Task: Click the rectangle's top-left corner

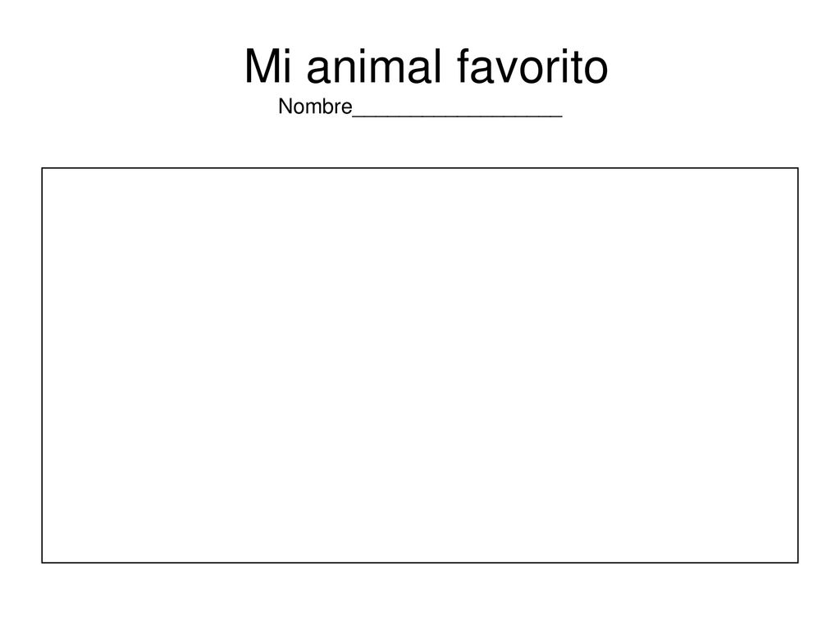Action: click(43, 168)
